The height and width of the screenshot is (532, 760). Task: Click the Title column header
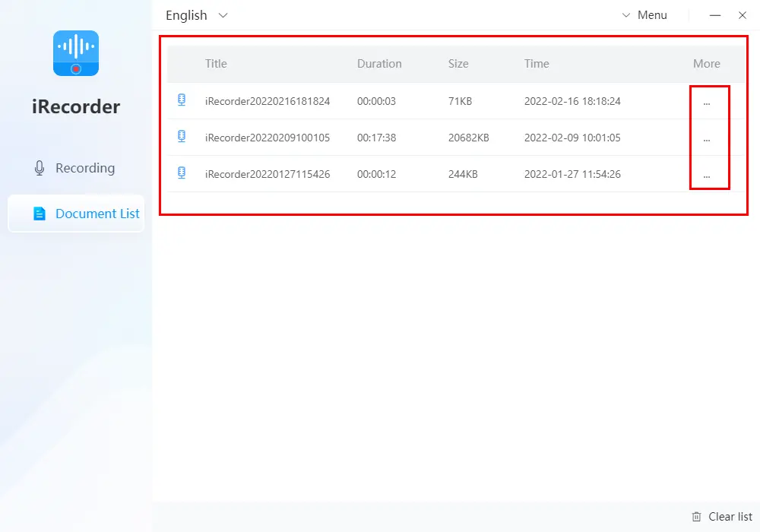click(216, 64)
